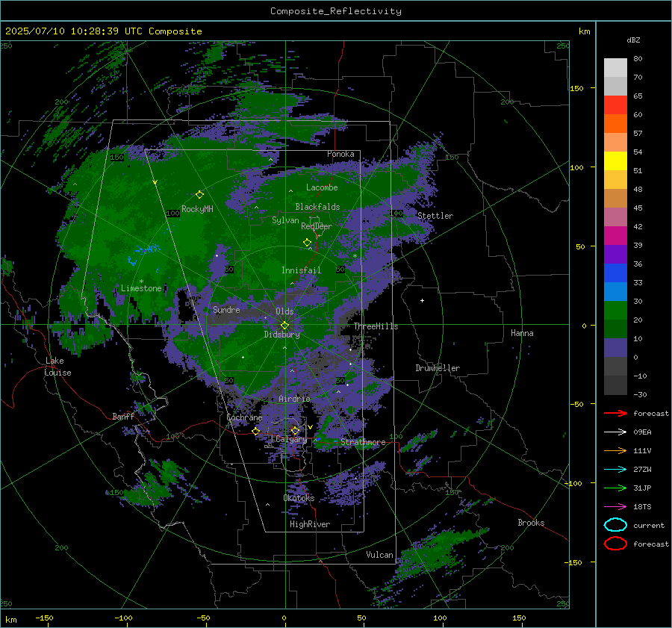672x628 pixels.
Task: Select the yellow 54 dBZ color swatch
Action: [x=615, y=161]
